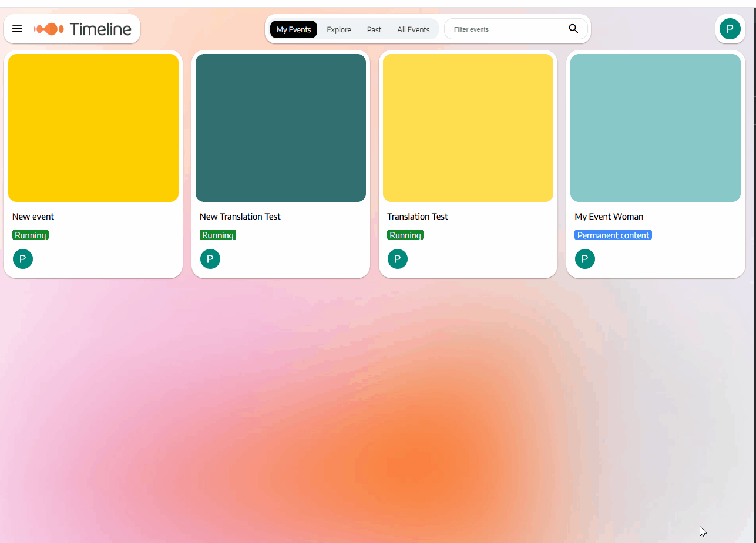Click the avatar on Translation Test card
Screen dimensions: 756x543
click(398, 259)
